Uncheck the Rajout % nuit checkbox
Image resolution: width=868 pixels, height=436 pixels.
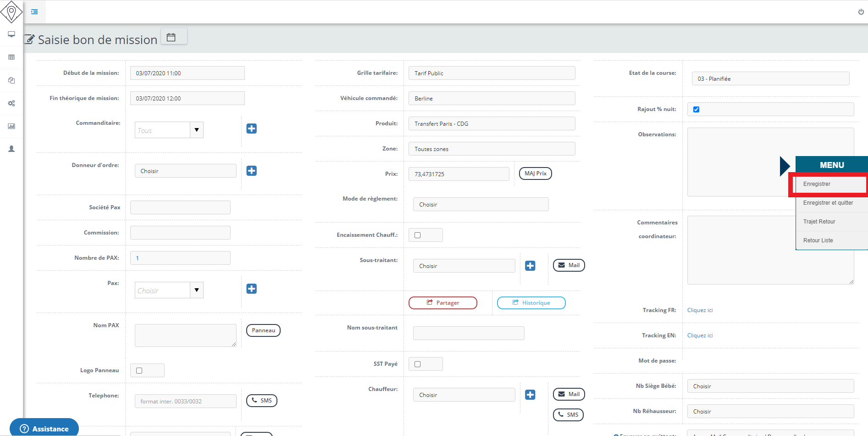click(696, 109)
